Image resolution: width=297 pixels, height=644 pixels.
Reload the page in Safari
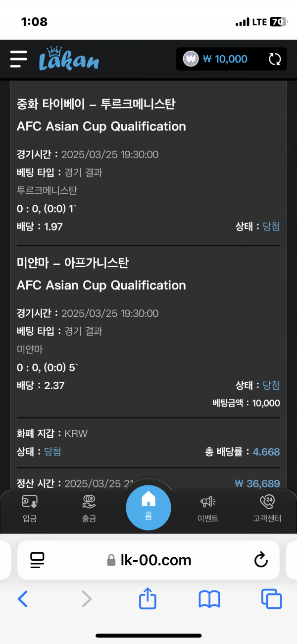coord(261,560)
